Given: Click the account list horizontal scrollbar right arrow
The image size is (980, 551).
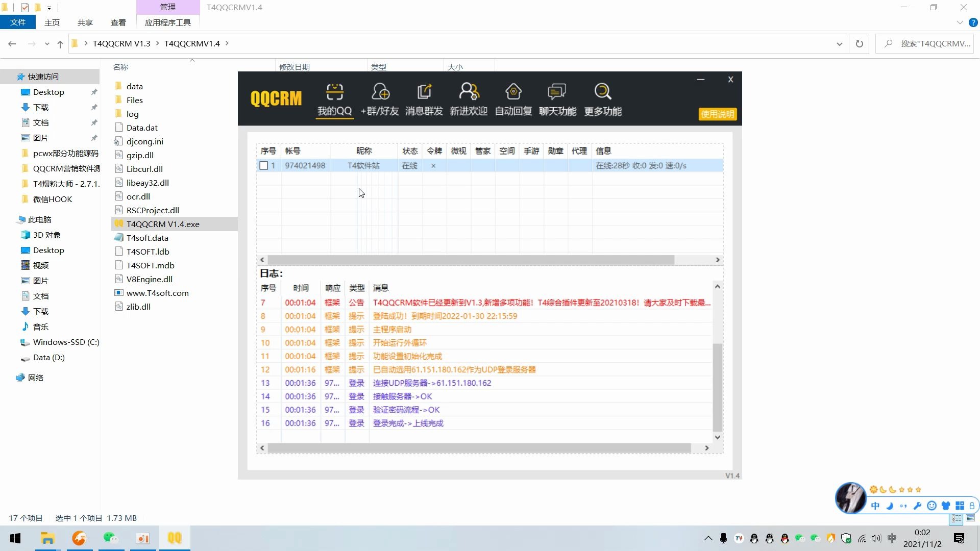Looking at the screenshot, I should pyautogui.click(x=718, y=260).
